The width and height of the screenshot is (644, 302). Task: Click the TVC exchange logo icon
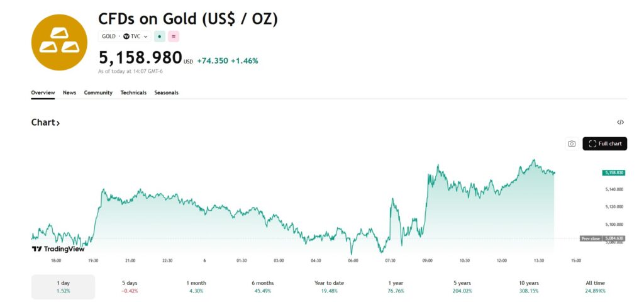[x=126, y=36]
